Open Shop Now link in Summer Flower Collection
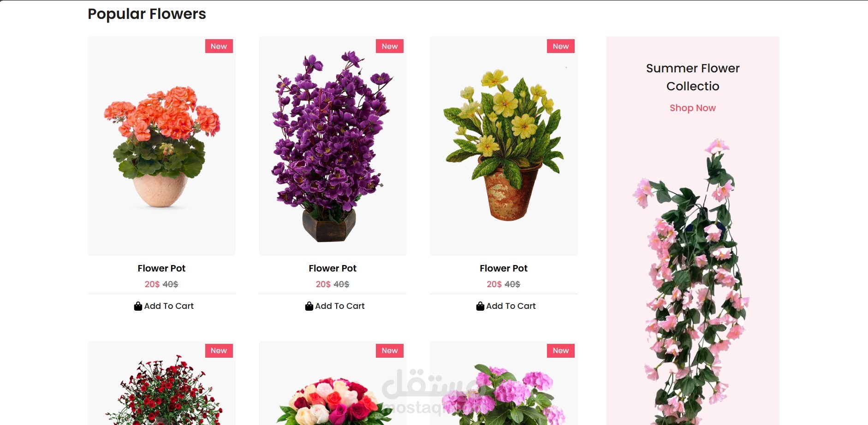Screen dimensions: 868x425 [x=693, y=108]
